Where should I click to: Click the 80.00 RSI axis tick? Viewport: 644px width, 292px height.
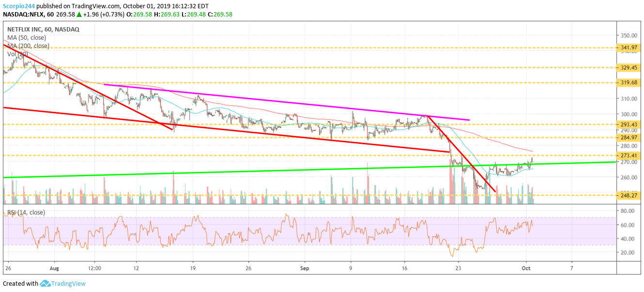coord(628,211)
